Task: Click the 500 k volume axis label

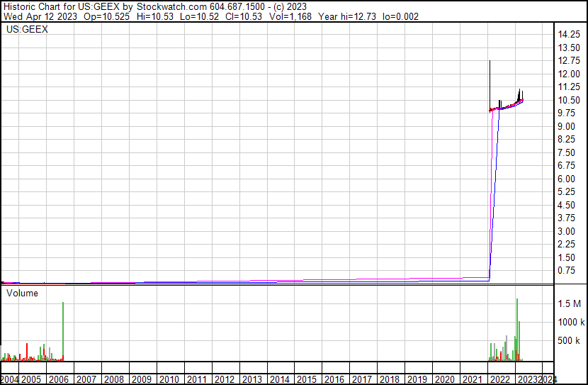Action: 570,341
